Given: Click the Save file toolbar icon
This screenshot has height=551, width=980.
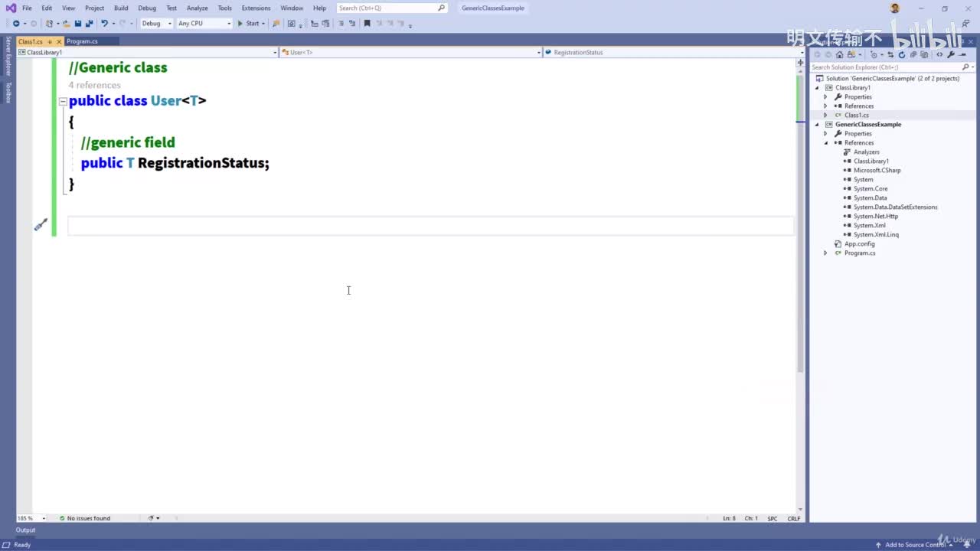Looking at the screenshot, I should 78,24.
